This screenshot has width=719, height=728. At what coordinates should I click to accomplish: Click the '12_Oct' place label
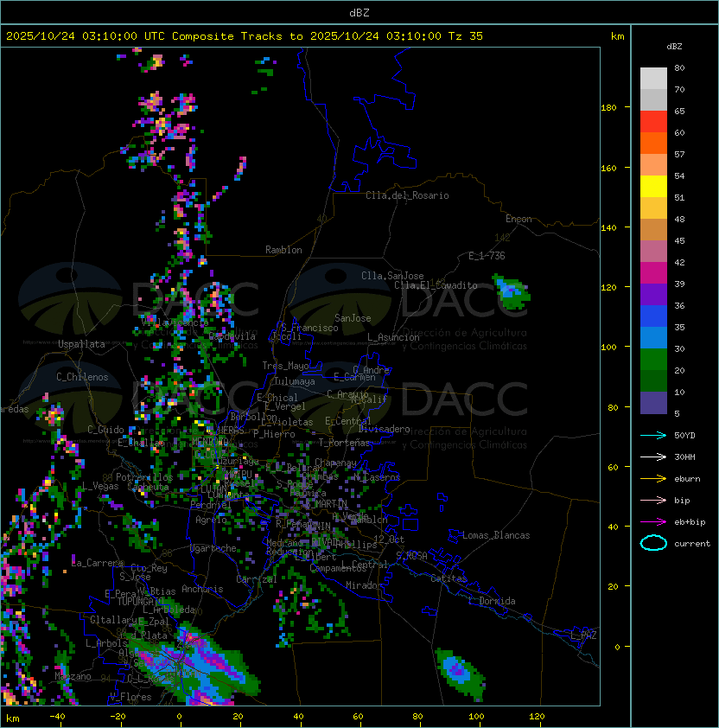click(389, 540)
